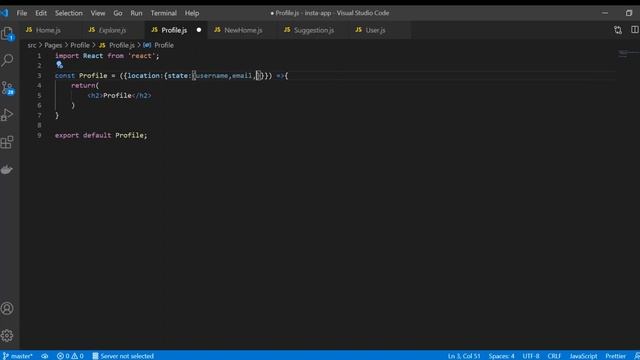Open the Selection menu
The height and width of the screenshot is (360, 640).
click(x=69, y=13)
